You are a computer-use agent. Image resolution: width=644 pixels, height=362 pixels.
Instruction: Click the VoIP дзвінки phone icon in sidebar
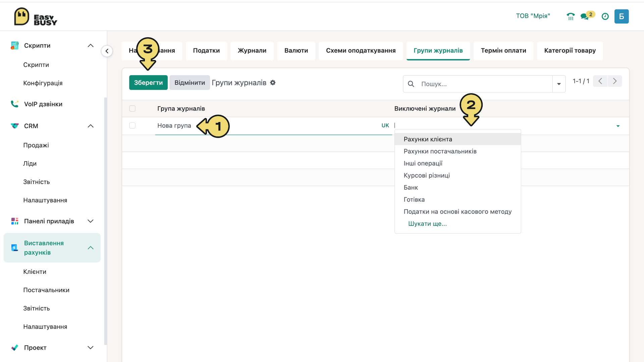point(15,104)
